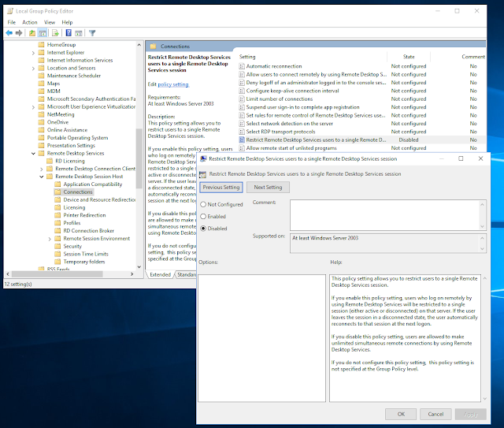This screenshot has height=428, width=504.
Task: Toggle Show/Hide console tree icon
Action: (x=43, y=33)
